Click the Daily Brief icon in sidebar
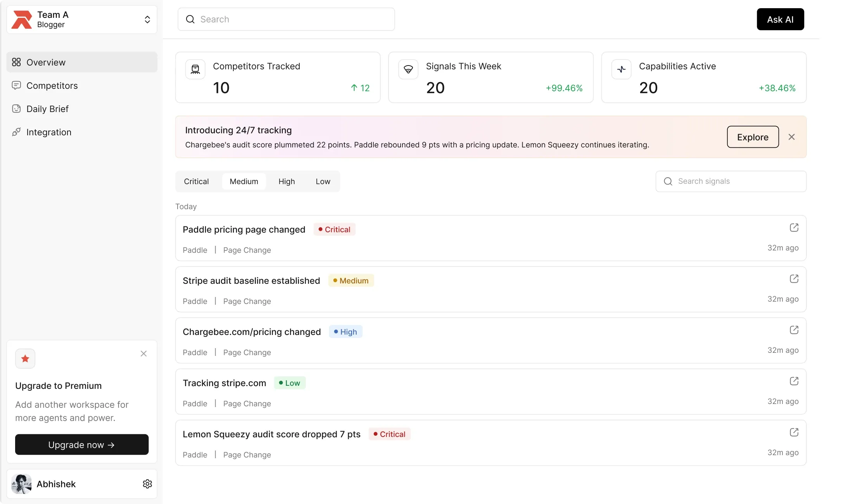This screenshot has height=504, width=853. [x=16, y=109]
